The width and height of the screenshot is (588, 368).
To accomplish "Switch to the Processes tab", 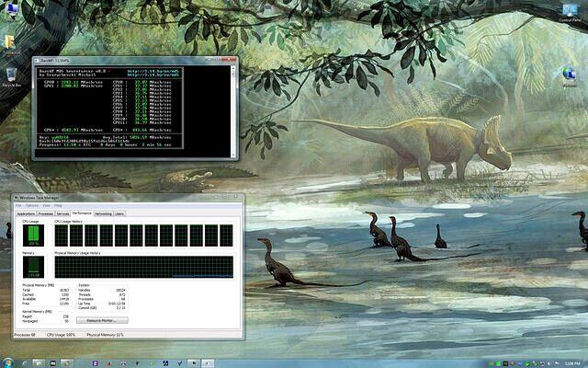I will tap(46, 213).
